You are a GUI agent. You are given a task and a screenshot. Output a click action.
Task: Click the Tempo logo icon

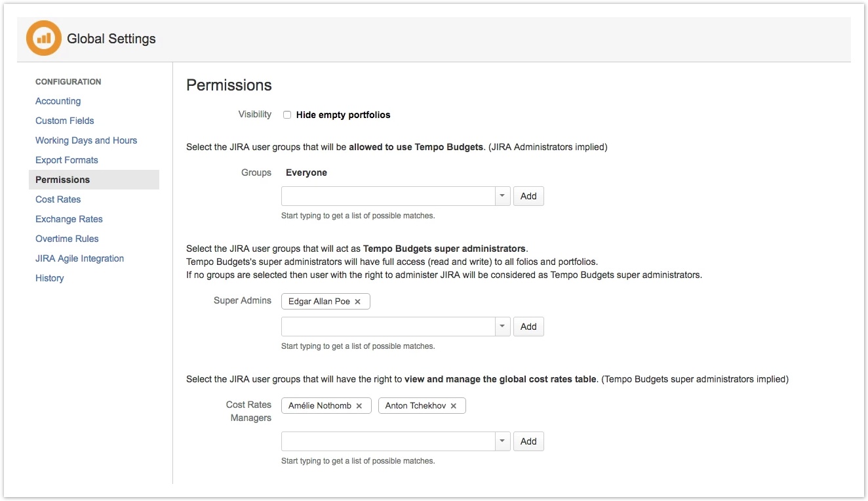[43, 38]
